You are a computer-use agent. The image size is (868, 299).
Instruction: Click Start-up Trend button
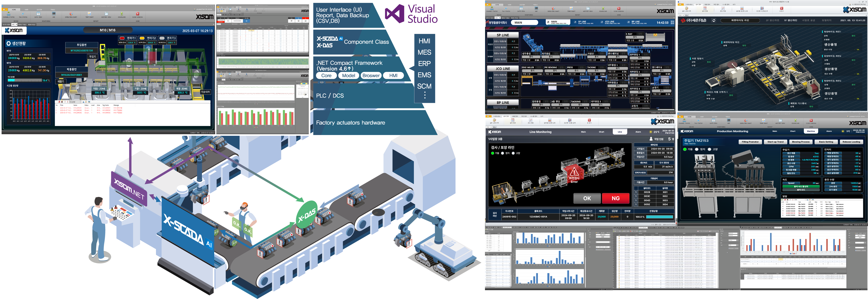pyautogui.click(x=775, y=142)
